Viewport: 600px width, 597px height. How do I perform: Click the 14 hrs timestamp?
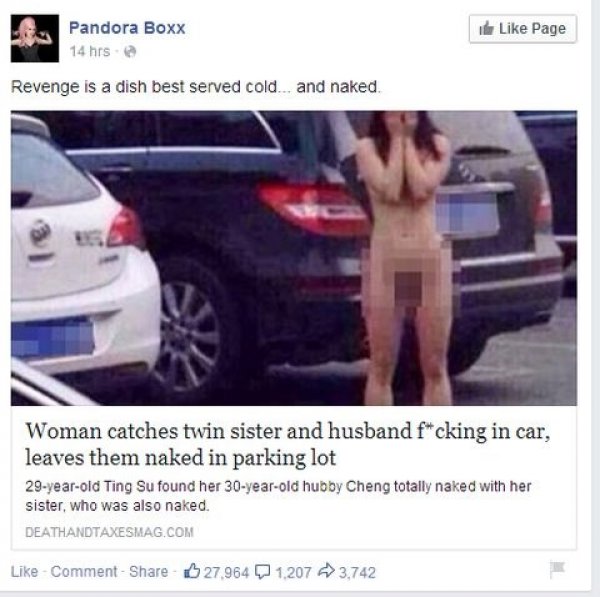(90, 51)
